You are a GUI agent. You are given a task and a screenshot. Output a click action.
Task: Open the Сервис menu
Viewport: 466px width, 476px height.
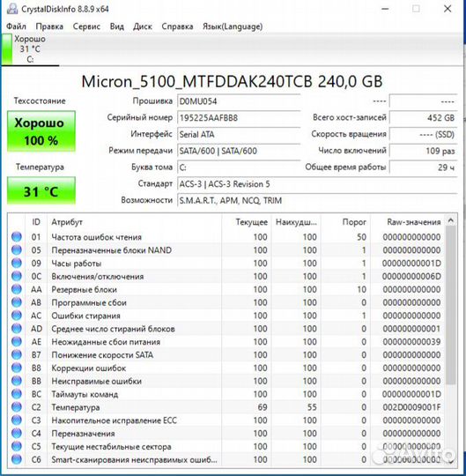[x=86, y=26]
